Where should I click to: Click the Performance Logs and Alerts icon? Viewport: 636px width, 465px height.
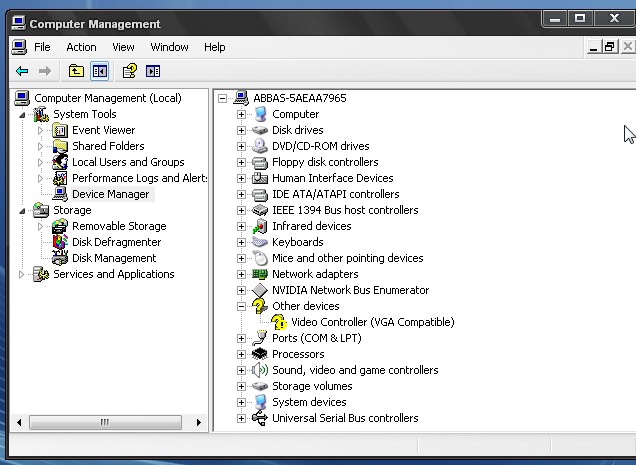click(x=60, y=178)
